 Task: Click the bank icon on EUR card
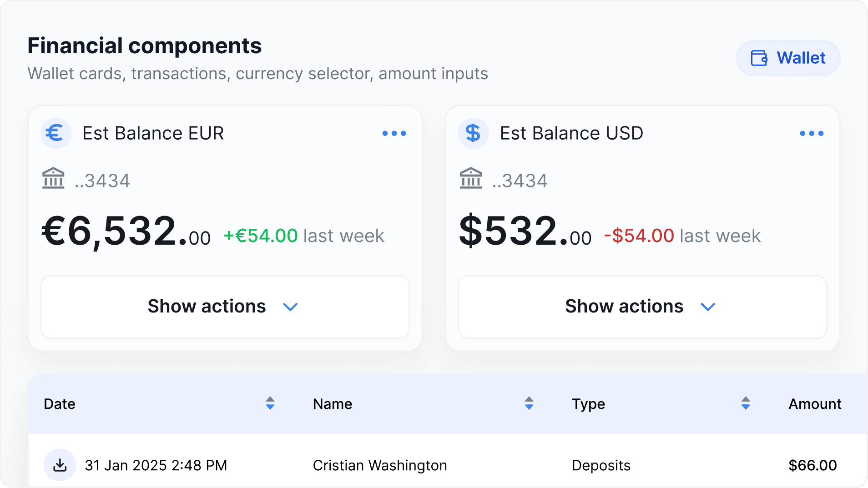pyautogui.click(x=53, y=178)
